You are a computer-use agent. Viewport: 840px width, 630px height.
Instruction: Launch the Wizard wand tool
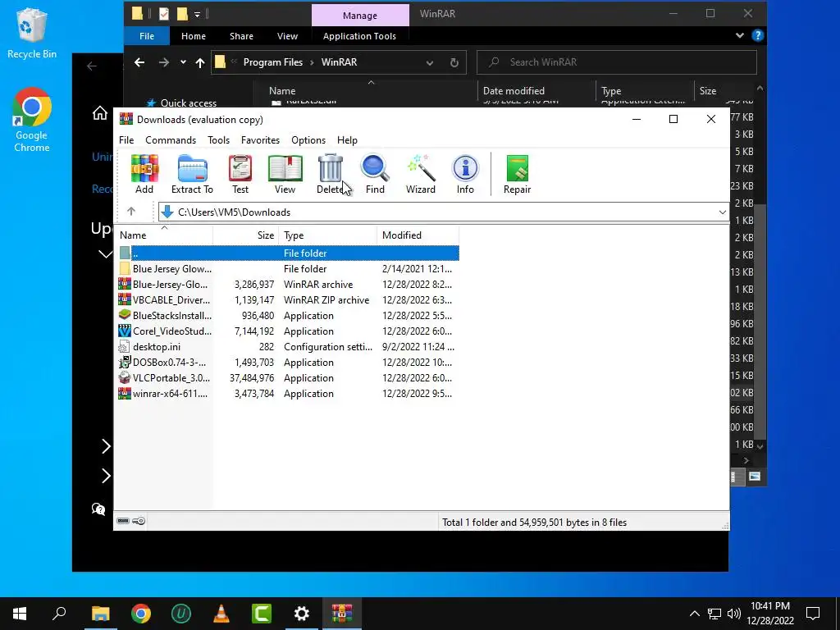pos(421,174)
